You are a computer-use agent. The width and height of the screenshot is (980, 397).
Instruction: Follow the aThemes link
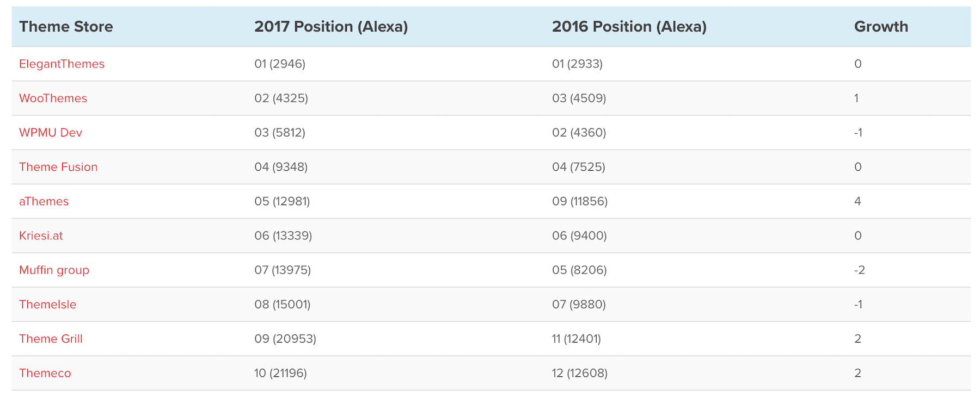pyautogui.click(x=44, y=201)
